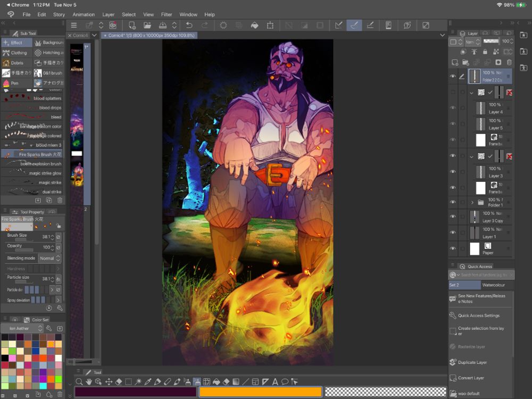This screenshot has width=532, height=399.
Task: Expand the Folder 1 layer group
Action: point(472,202)
